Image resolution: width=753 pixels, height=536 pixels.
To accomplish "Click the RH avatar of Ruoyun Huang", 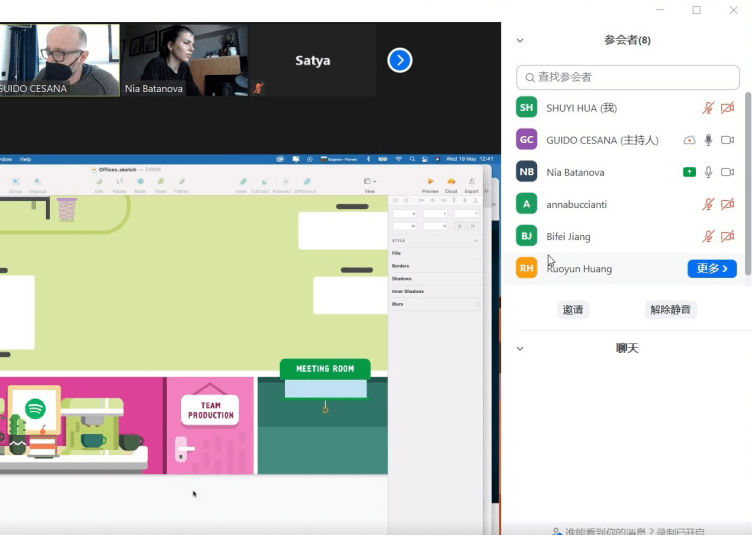I will [x=527, y=268].
